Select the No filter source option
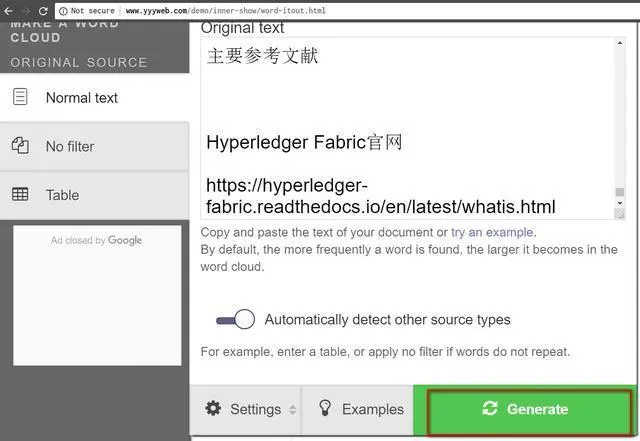The image size is (640, 441). click(x=94, y=146)
